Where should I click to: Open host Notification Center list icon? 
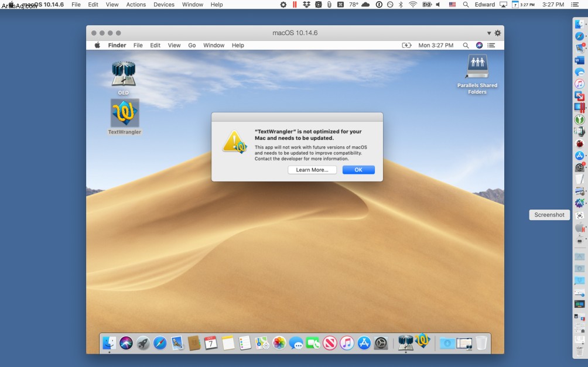[574, 5]
